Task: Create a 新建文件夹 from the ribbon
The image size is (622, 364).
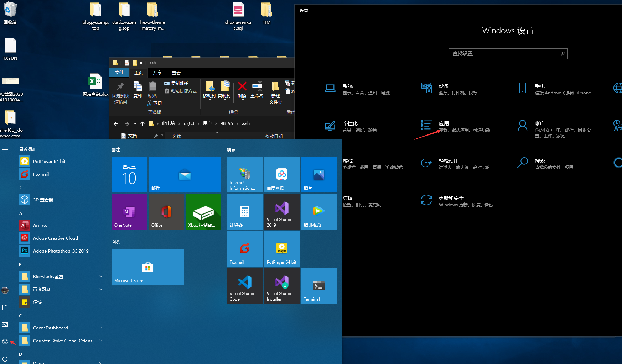Action: pyautogui.click(x=275, y=92)
